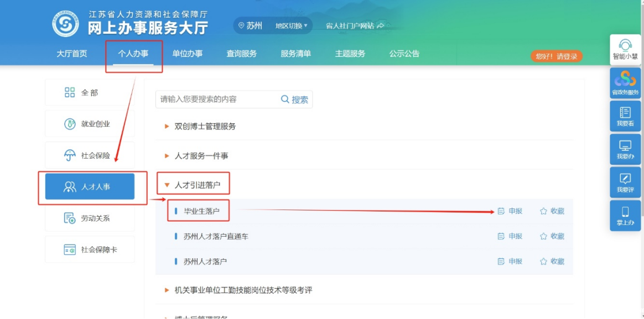Click the site logo emblem

coord(65,24)
